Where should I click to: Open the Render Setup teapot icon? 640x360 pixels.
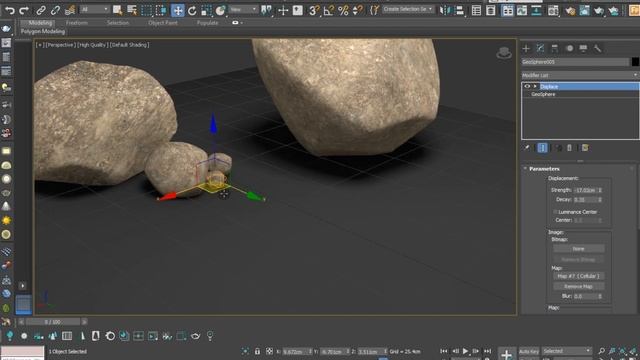point(570,10)
